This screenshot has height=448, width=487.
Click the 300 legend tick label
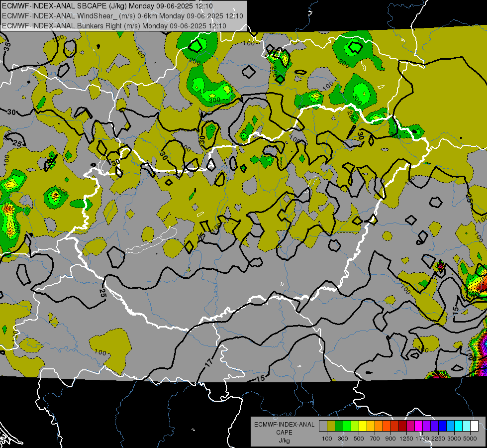pos(343,439)
